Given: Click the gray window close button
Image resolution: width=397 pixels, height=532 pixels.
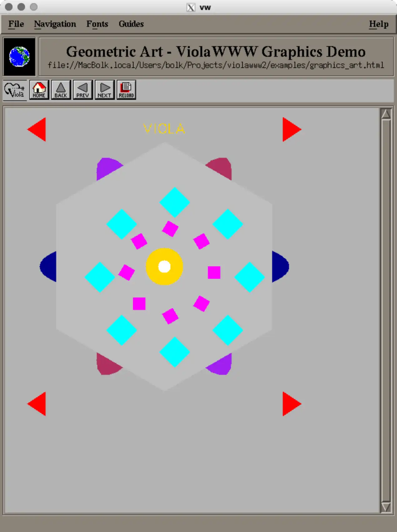Looking at the screenshot, I should 9,7.
